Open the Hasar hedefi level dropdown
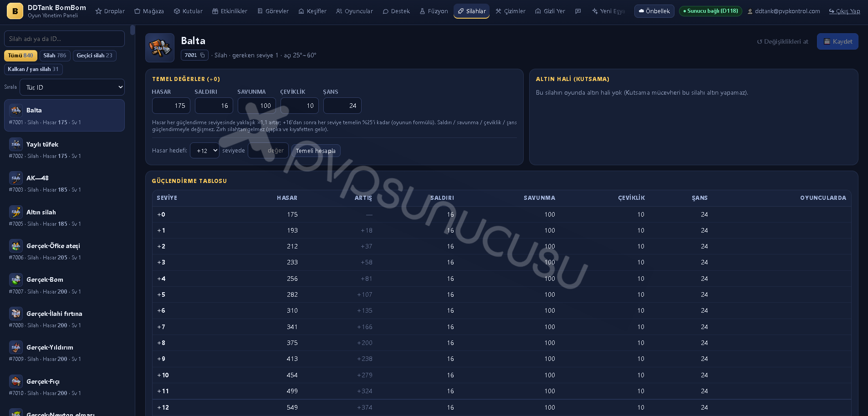This screenshot has height=416, width=868. [204, 151]
